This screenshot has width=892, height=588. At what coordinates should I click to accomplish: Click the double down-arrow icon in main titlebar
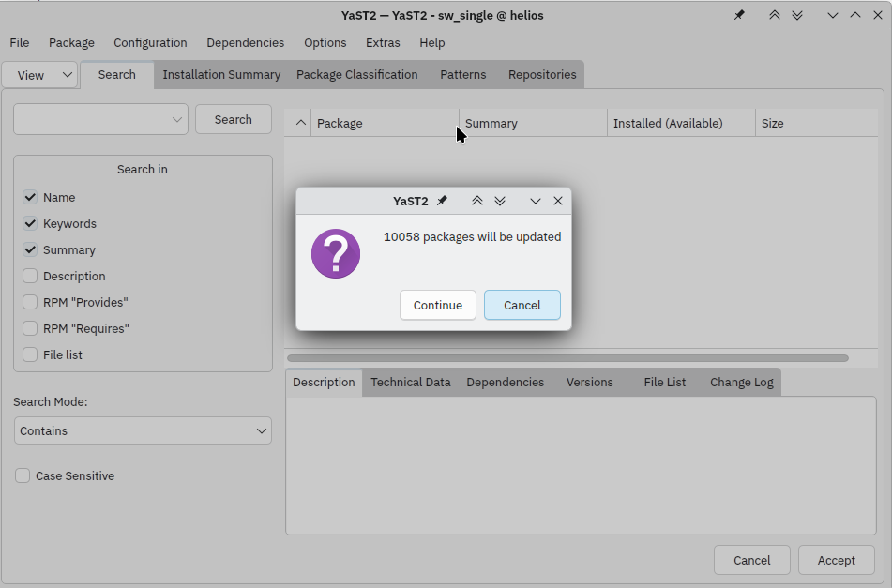[797, 15]
